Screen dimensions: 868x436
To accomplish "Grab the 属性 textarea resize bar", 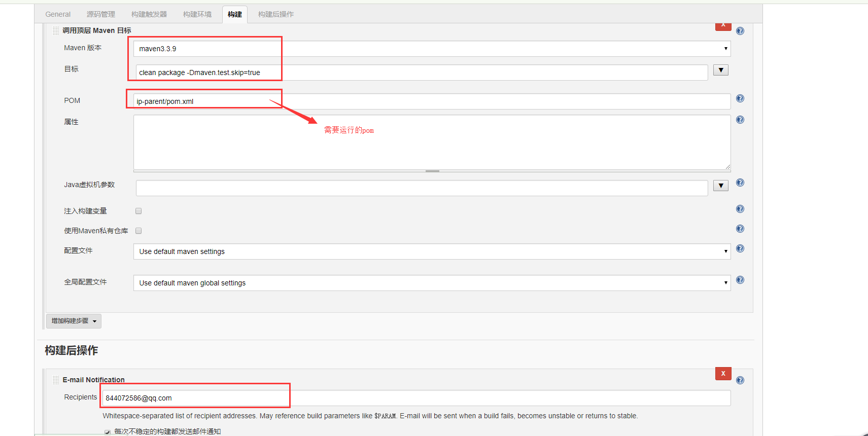I will 432,171.
